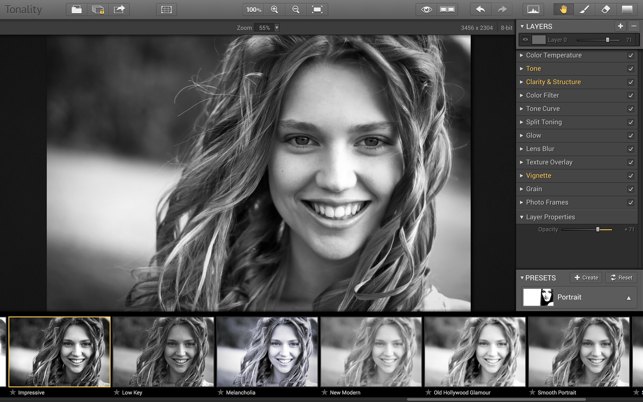Toggle the preview eye icon in toolbar
643x402 pixels.
coord(426,9)
